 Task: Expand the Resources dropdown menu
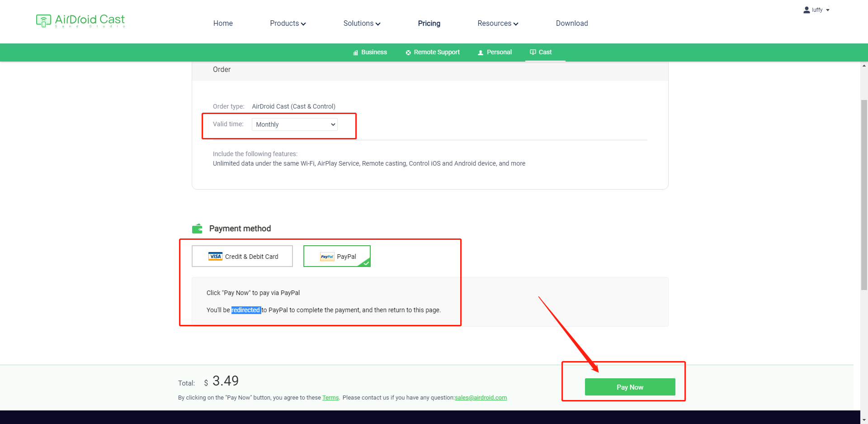(498, 24)
